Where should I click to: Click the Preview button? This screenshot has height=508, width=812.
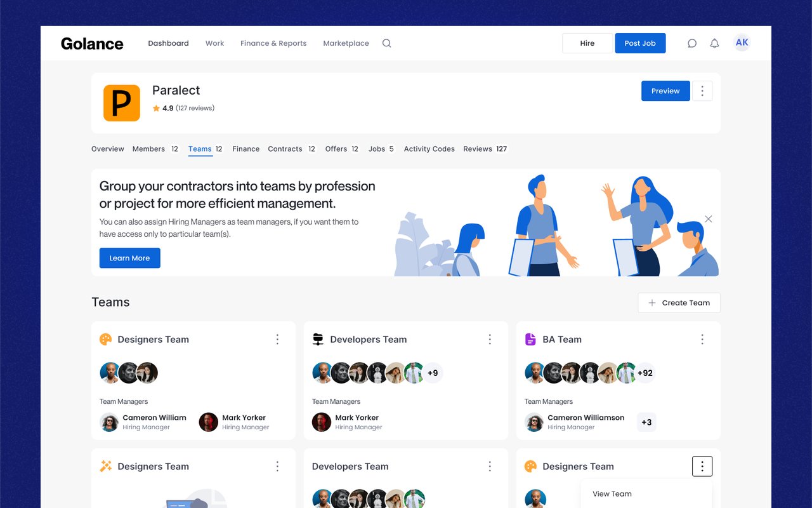point(665,91)
